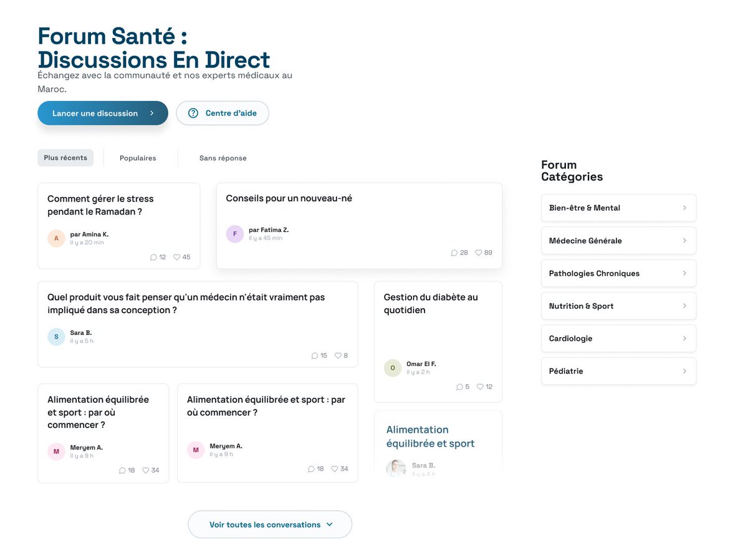Like the Conseils pour un nouveau-né post
Screen dimensions: 748x560
tap(479, 253)
